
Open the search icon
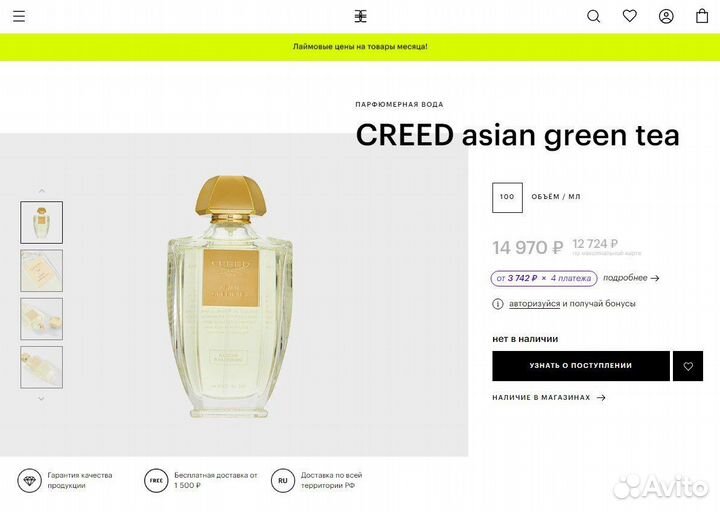tap(593, 17)
